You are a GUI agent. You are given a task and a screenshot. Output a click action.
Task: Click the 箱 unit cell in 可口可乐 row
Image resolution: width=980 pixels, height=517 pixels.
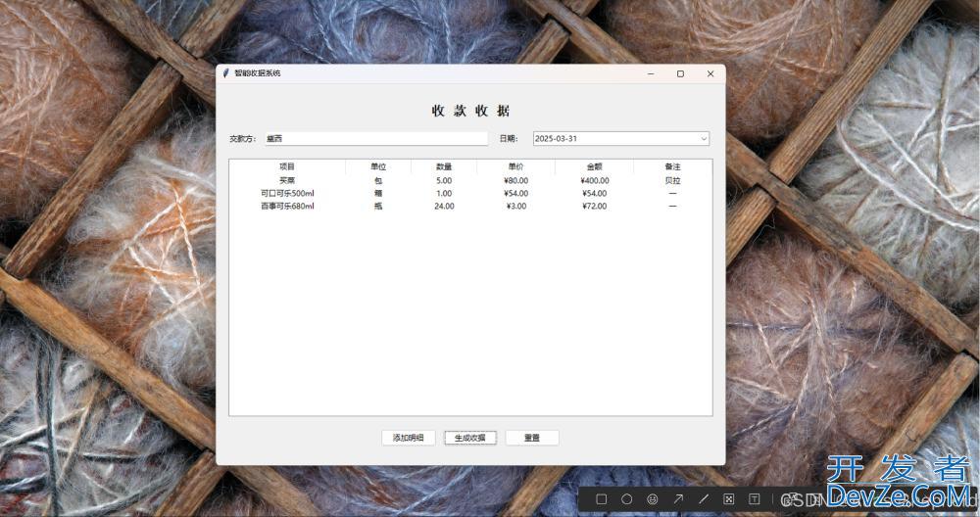pos(378,194)
